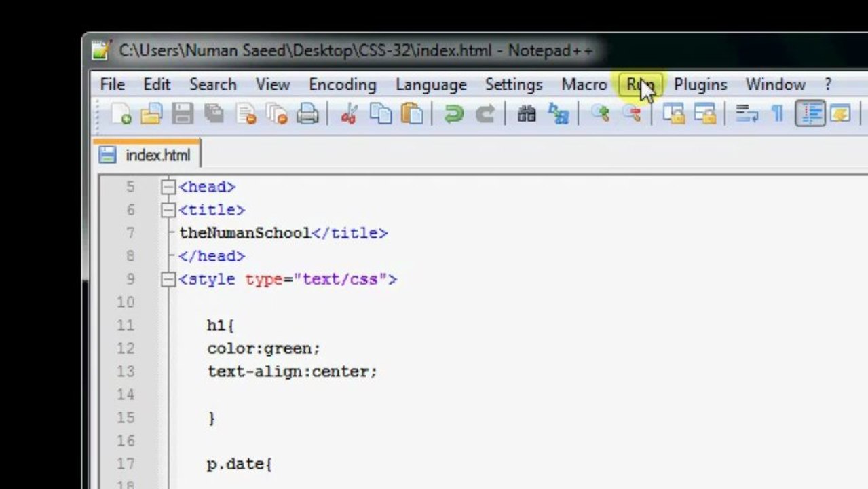868x489 pixels.
Task: Click the Copy toolbar icon
Action: tap(381, 113)
